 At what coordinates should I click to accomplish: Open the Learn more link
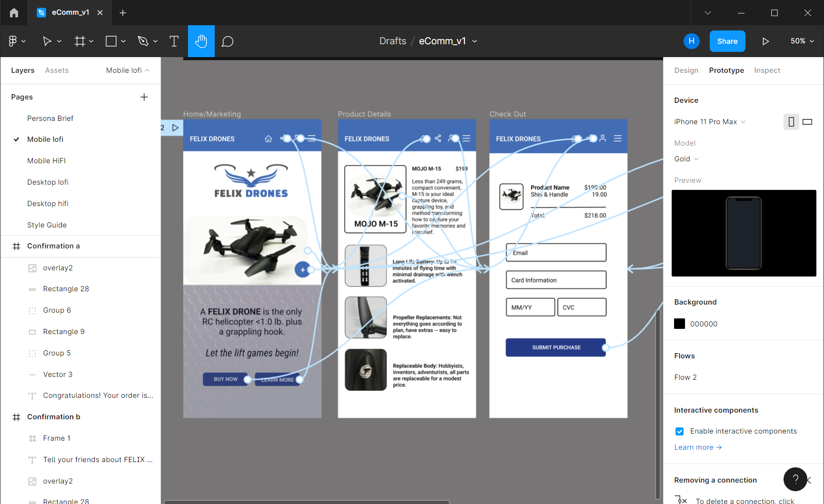point(698,447)
